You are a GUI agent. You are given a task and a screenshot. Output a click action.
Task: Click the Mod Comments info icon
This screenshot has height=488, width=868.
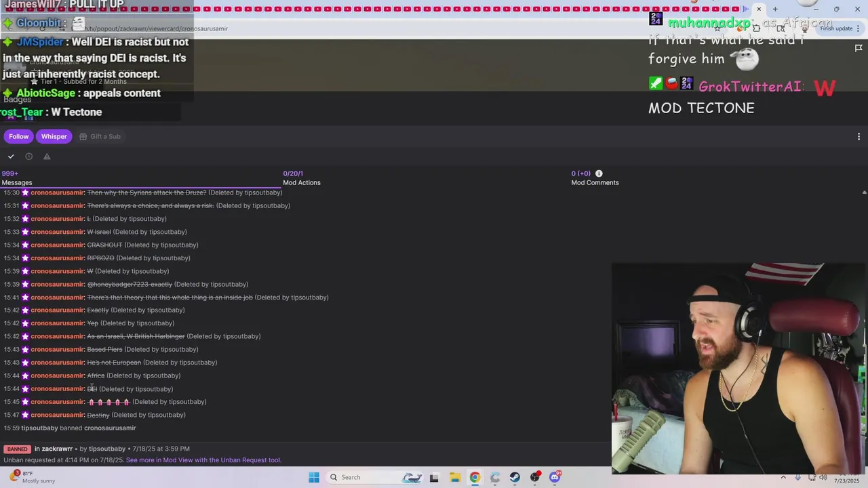coord(599,174)
